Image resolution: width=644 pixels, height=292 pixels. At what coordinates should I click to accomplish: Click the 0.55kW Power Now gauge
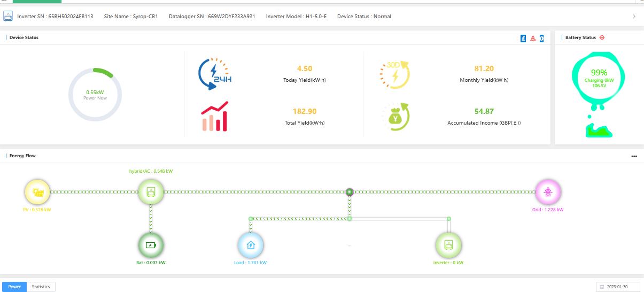[95, 95]
